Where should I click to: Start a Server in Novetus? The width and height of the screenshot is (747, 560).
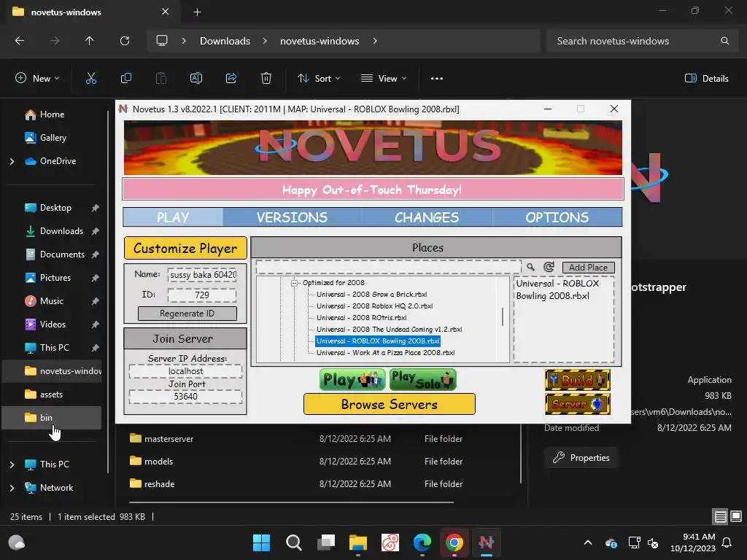[x=578, y=404]
